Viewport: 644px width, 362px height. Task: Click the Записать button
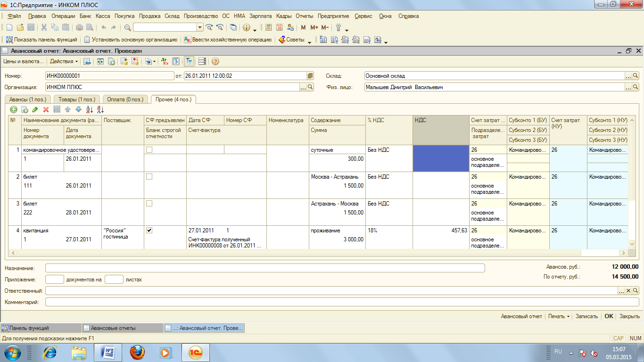point(586,316)
